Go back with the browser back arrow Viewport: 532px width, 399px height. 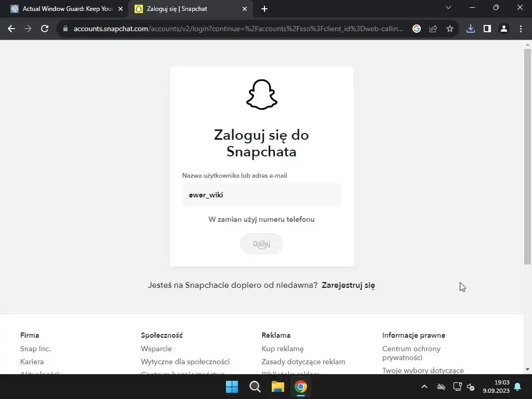(11, 29)
